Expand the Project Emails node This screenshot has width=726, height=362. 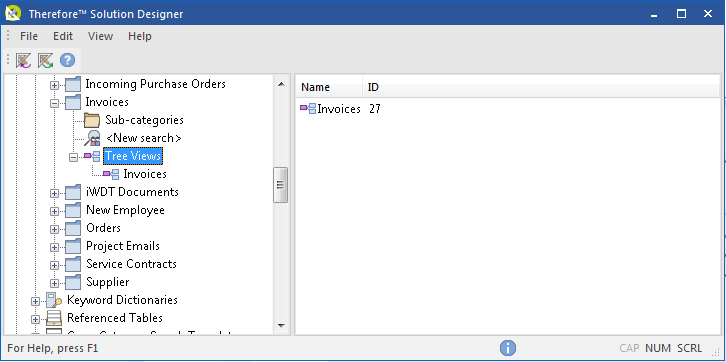[55, 248]
